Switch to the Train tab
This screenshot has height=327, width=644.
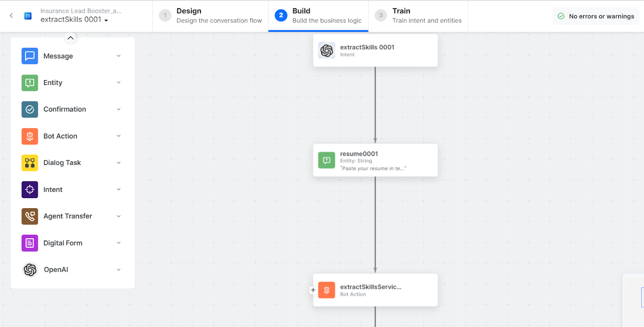418,16
